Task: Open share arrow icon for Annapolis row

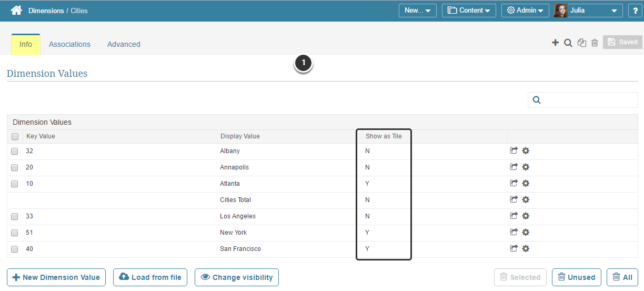Action: pyautogui.click(x=514, y=167)
